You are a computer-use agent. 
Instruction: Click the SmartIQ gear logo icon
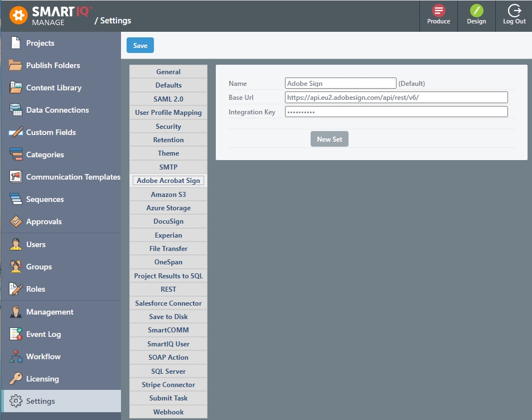point(18,15)
